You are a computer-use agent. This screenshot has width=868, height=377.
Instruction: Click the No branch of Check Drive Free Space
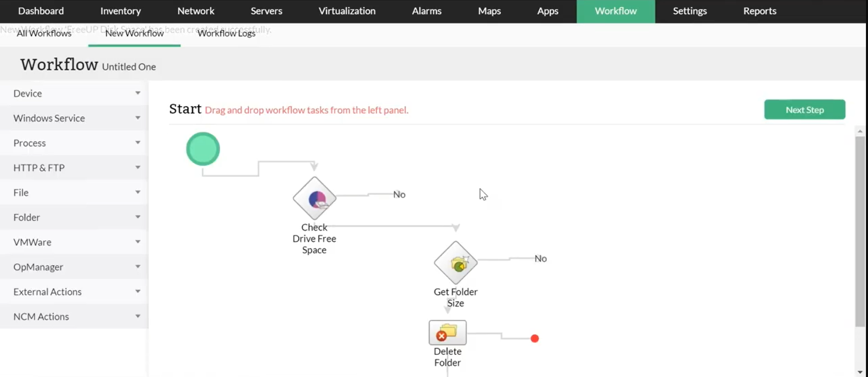(399, 195)
